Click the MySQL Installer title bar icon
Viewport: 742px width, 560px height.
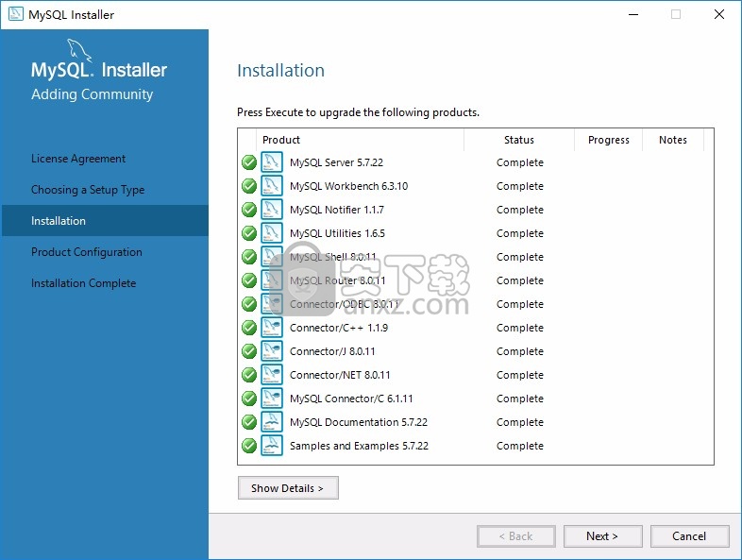(x=15, y=14)
